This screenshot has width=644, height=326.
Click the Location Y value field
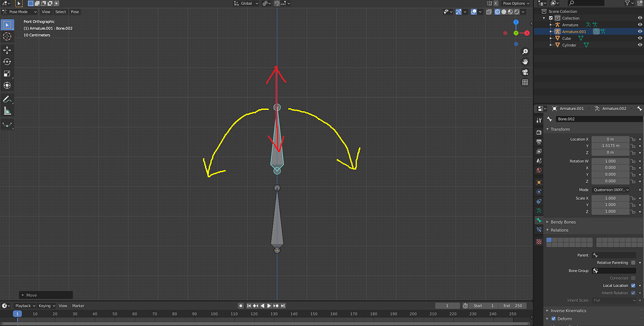[x=610, y=146]
